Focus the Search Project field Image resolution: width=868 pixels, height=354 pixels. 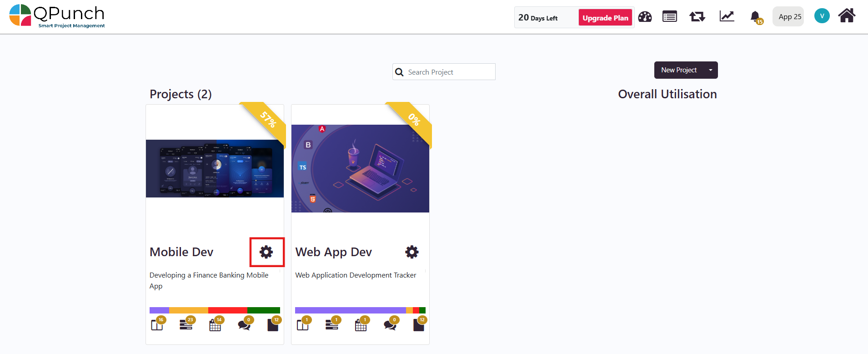pyautogui.click(x=444, y=72)
